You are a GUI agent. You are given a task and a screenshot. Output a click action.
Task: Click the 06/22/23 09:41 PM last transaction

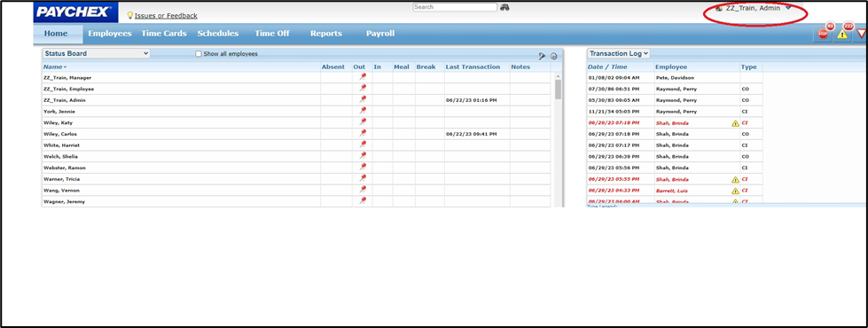(471, 134)
